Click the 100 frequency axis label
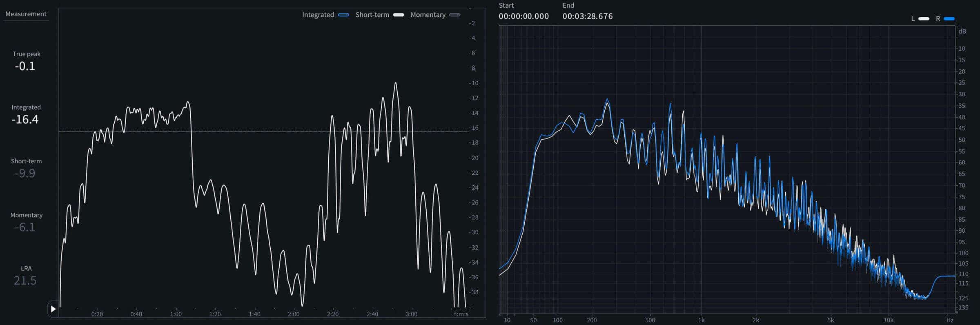Screen dimensions: 980x325 557,321
